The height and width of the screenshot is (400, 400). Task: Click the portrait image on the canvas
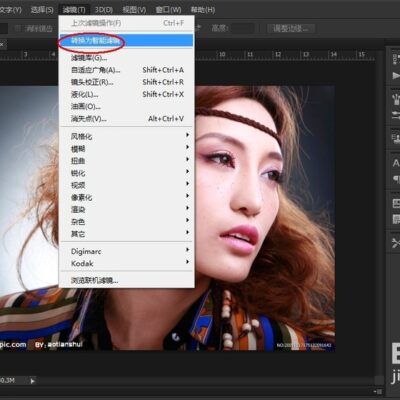click(265, 218)
